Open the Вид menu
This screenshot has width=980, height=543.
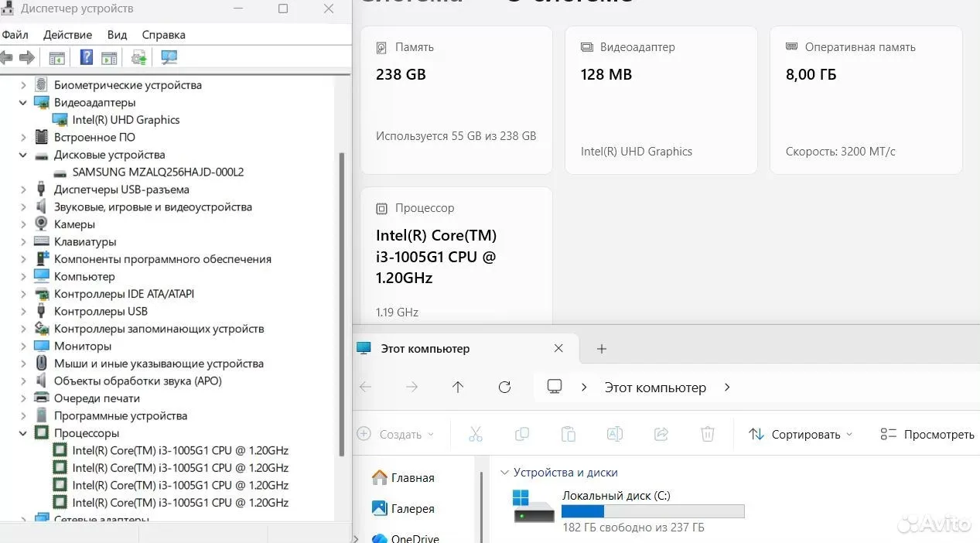click(117, 35)
